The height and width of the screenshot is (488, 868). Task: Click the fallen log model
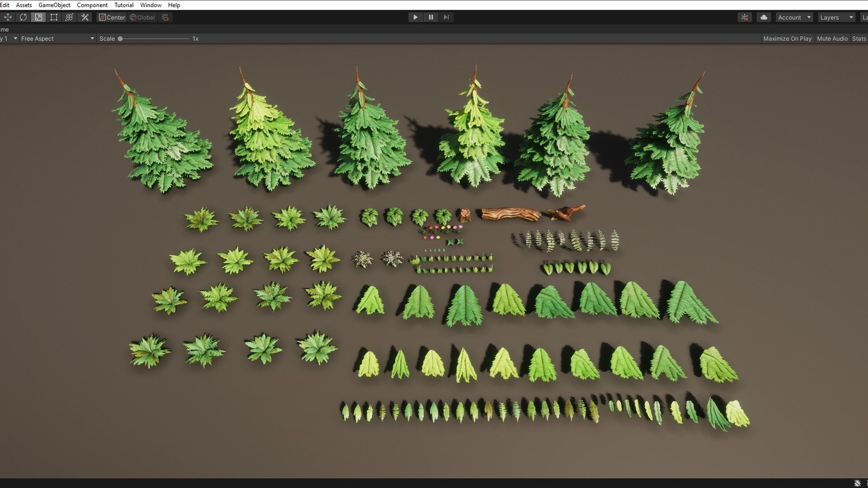[511, 214]
